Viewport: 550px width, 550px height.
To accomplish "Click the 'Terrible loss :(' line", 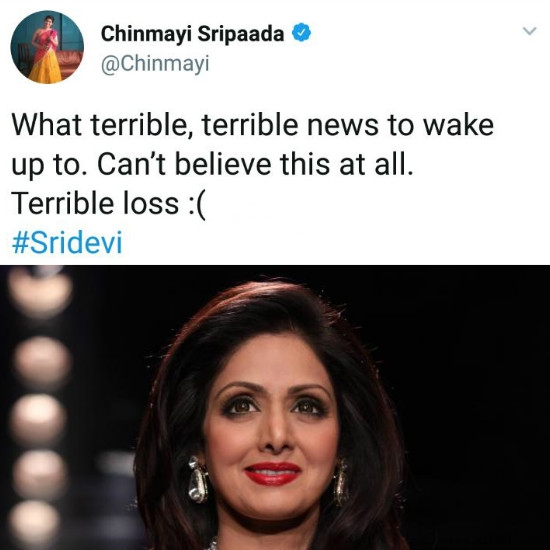I will 108,204.
